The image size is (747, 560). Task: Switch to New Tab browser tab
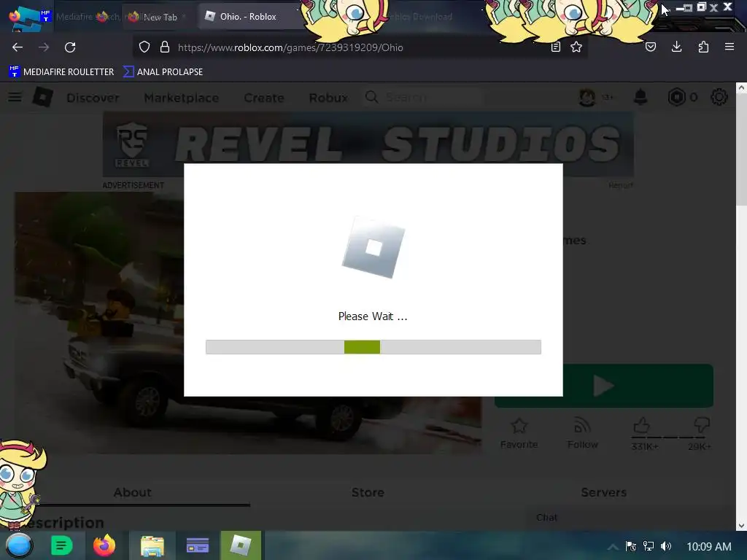156,17
